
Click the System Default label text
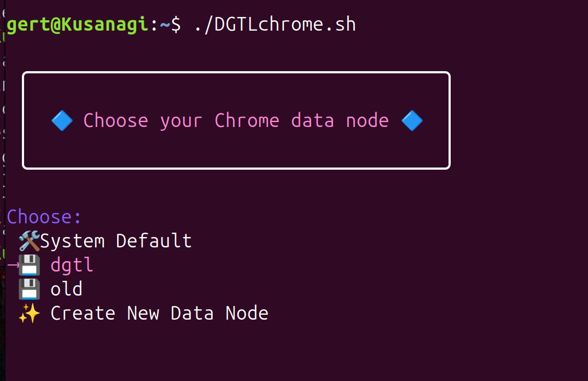coord(117,240)
